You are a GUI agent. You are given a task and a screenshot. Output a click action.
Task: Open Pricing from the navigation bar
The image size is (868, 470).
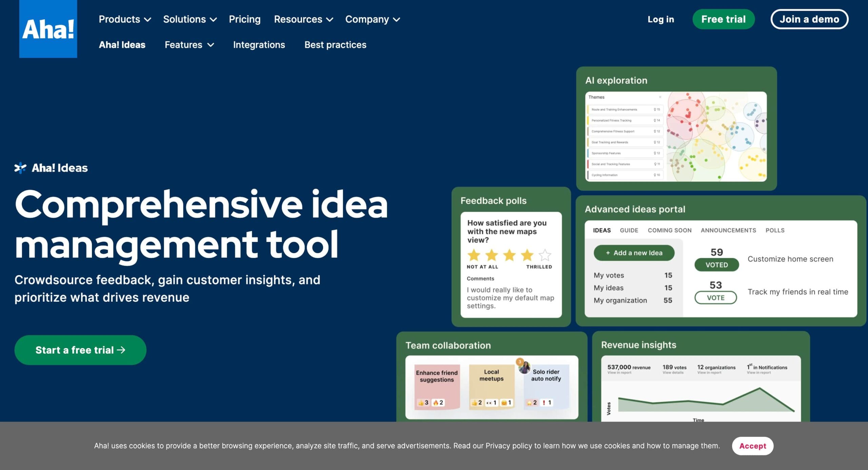tap(245, 19)
